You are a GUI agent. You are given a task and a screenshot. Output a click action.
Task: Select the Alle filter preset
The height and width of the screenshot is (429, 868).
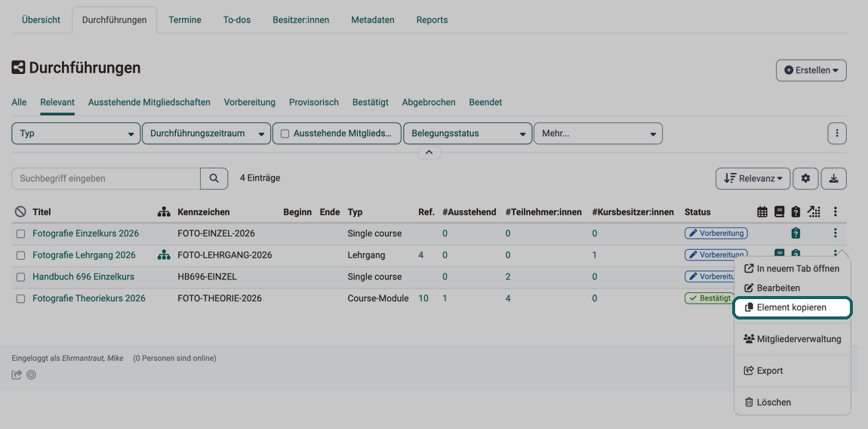click(x=19, y=103)
